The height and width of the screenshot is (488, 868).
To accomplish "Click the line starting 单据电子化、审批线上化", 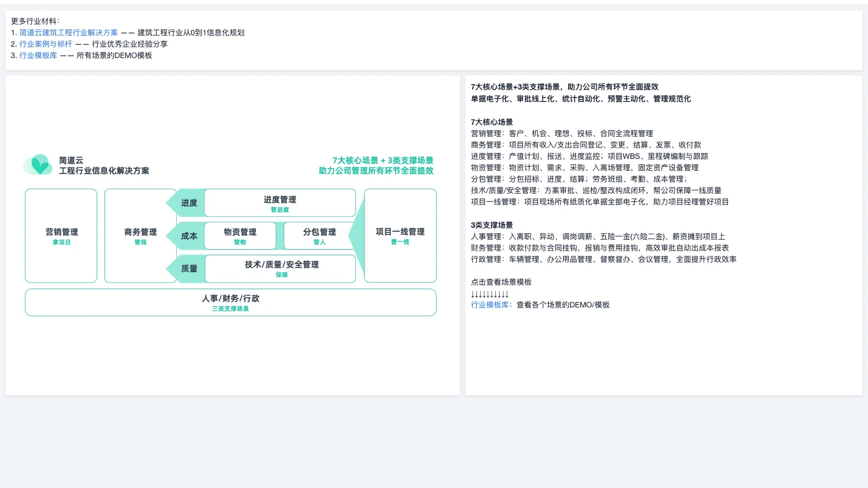I will pos(581,99).
